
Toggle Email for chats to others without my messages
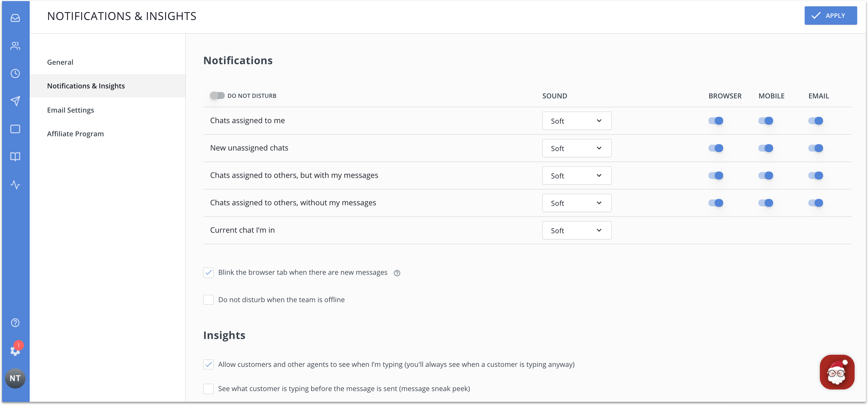815,203
